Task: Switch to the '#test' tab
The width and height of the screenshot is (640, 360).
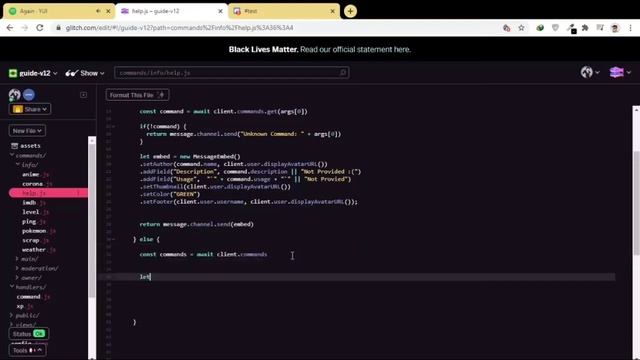Action: click(284, 11)
